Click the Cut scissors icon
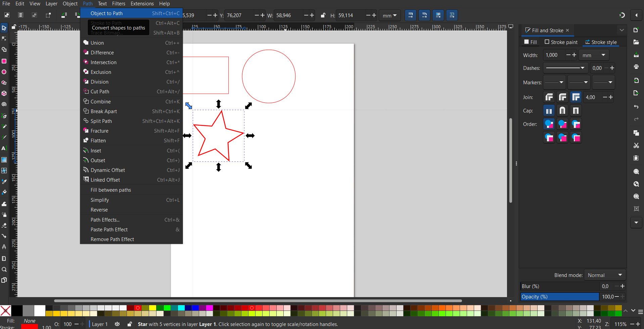Viewport: 644px width, 329px height. pyautogui.click(x=636, y=145)
